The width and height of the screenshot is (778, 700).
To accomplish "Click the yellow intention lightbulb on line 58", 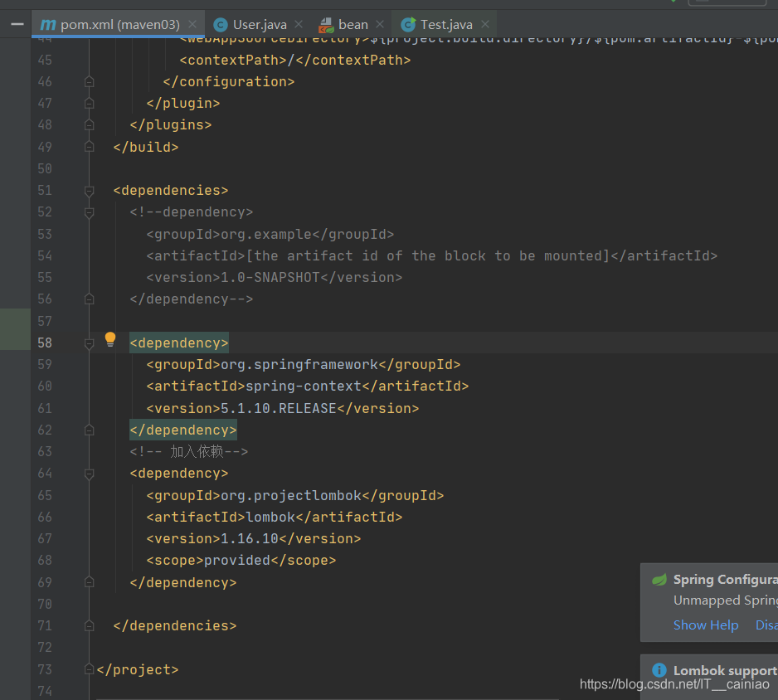I will pyautogui.click(x=110, y=340).
